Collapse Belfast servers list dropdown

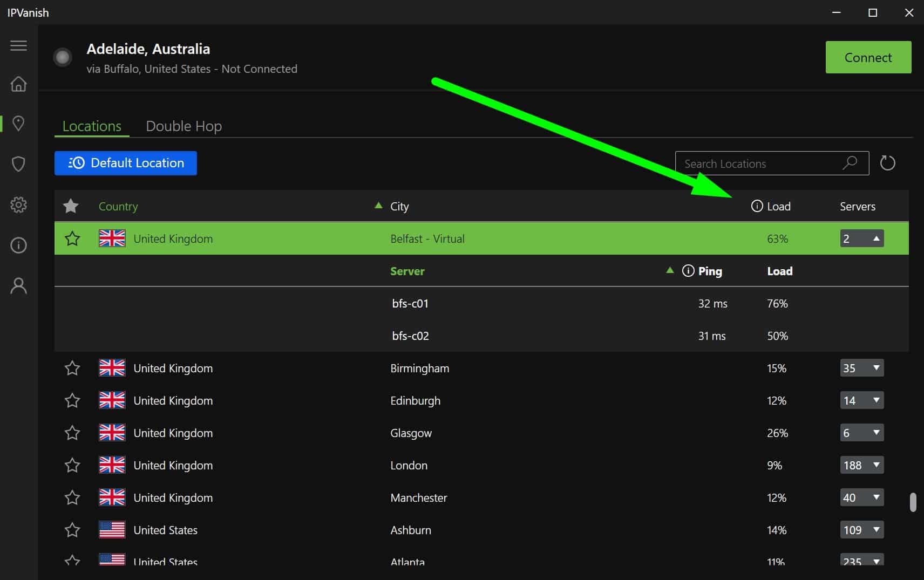pyautogui.click(x=861, y=238)
